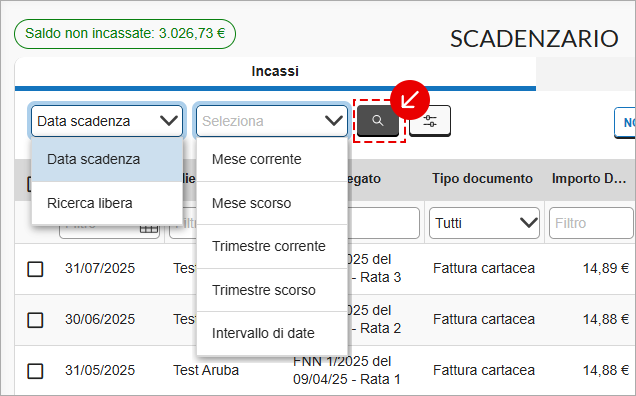The height and width of the screenshot is (396, 636).
Task: Click the 14,89 € amount cell
Action: [x=606, y=268]
